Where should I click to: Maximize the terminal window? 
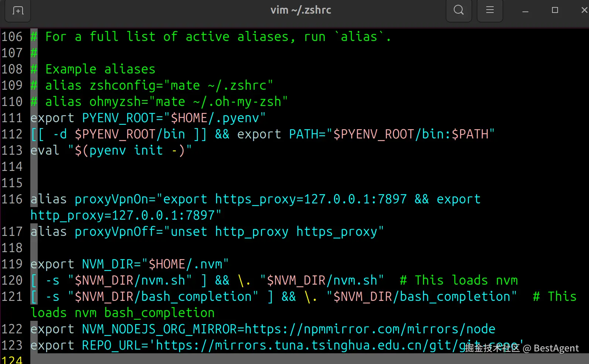(555, 10)
